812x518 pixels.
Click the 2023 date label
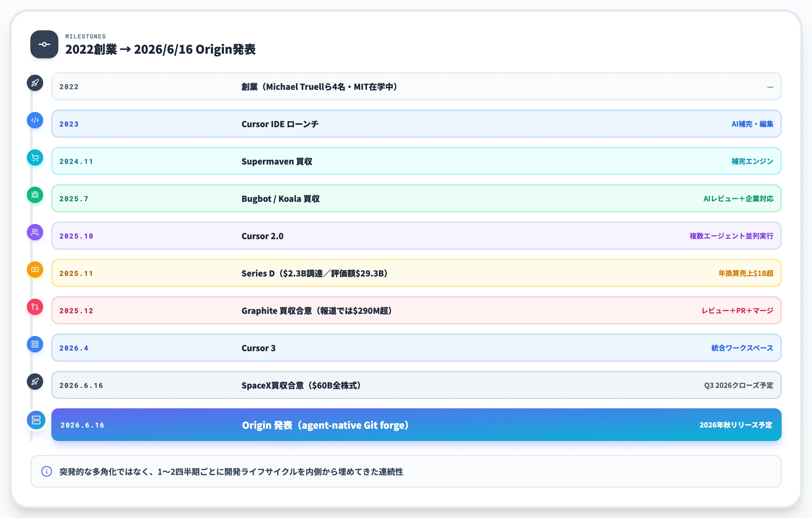tap(69, 124)
